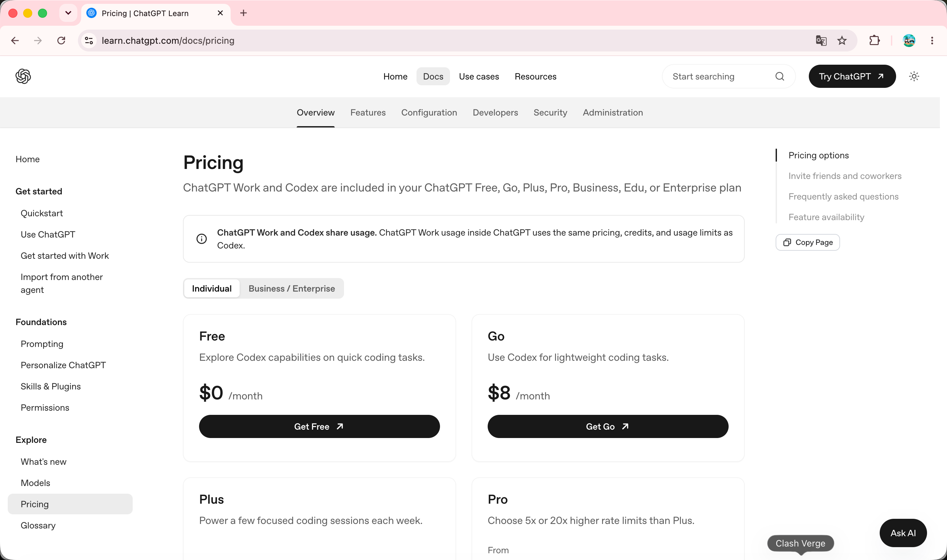Open Use cases in the top navigation
947x560 pixels.
tap(479, 76)
